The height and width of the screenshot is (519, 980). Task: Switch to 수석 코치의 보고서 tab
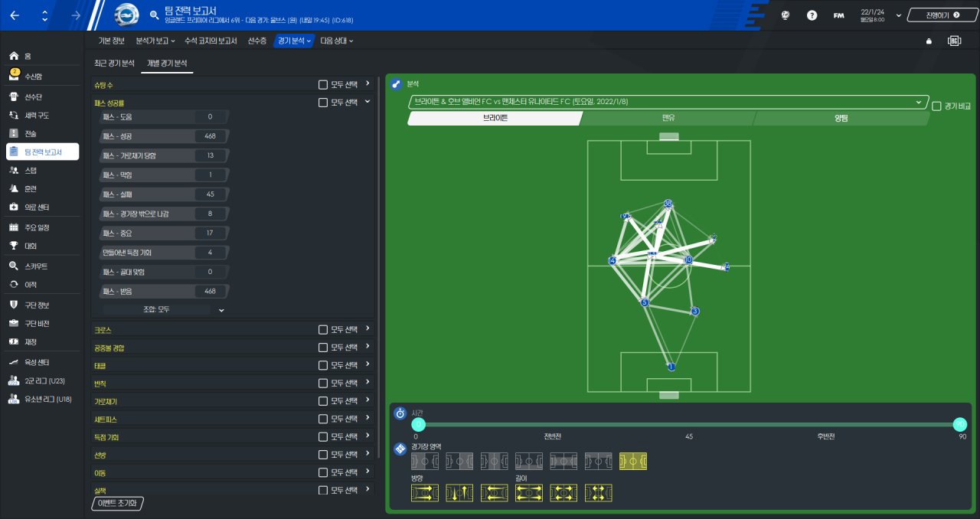(x=211, y=41)
